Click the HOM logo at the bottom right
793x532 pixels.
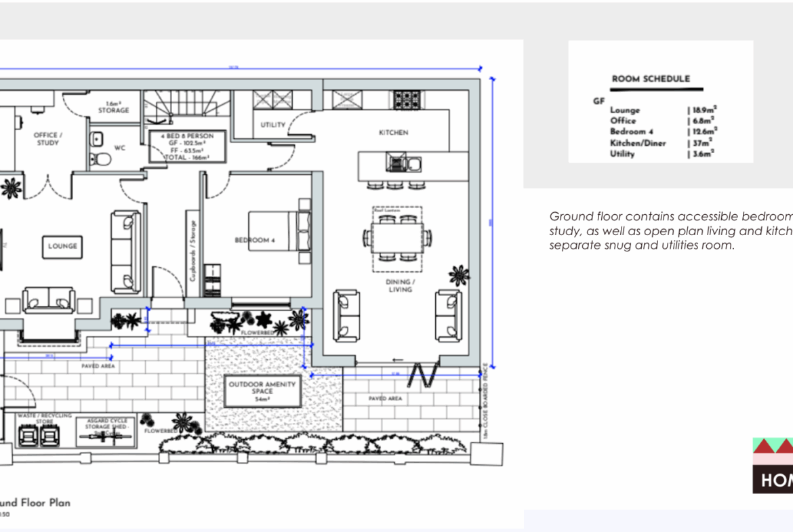[x=773, y=466]
